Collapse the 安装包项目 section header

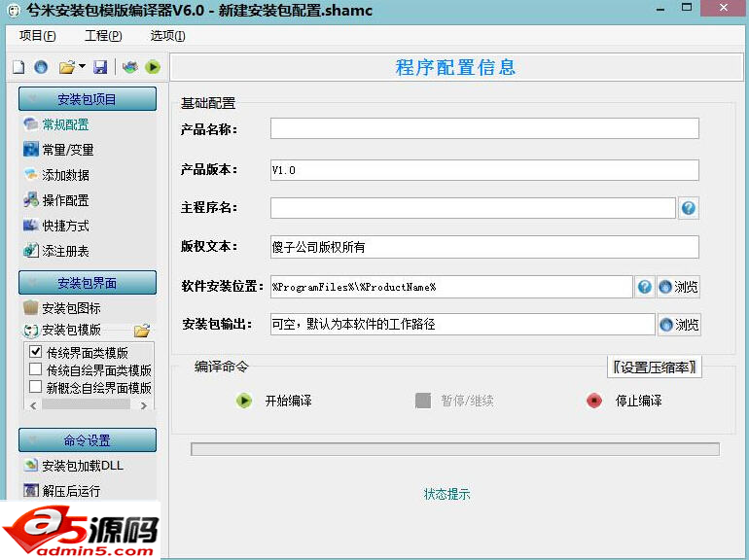pos(88,99)
